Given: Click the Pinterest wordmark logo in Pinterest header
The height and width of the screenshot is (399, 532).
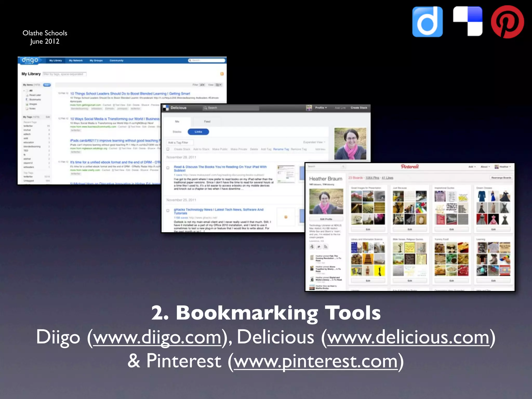Looking at the screenshot, I should (x=410, y=167).
